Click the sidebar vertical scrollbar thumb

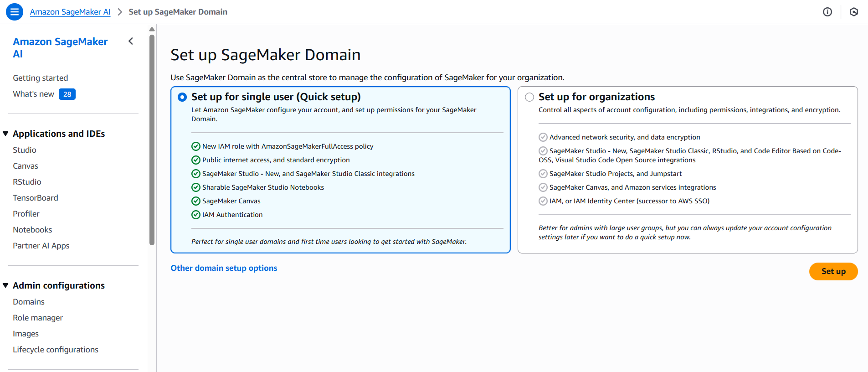coord(152,140)
